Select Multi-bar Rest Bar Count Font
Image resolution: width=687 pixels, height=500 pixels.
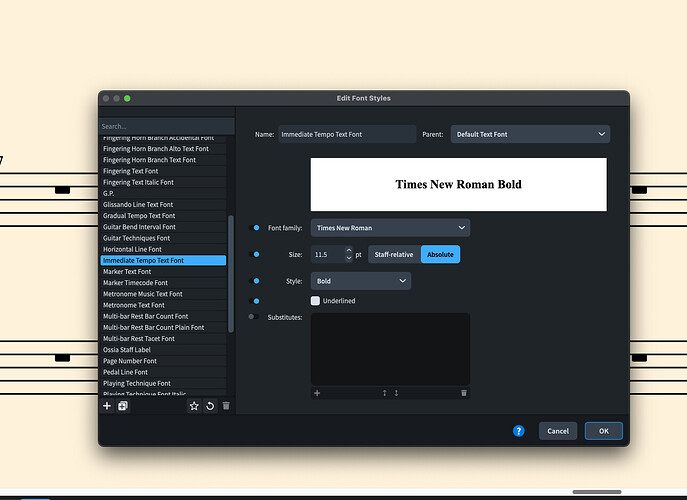click(x=163, y=316)
